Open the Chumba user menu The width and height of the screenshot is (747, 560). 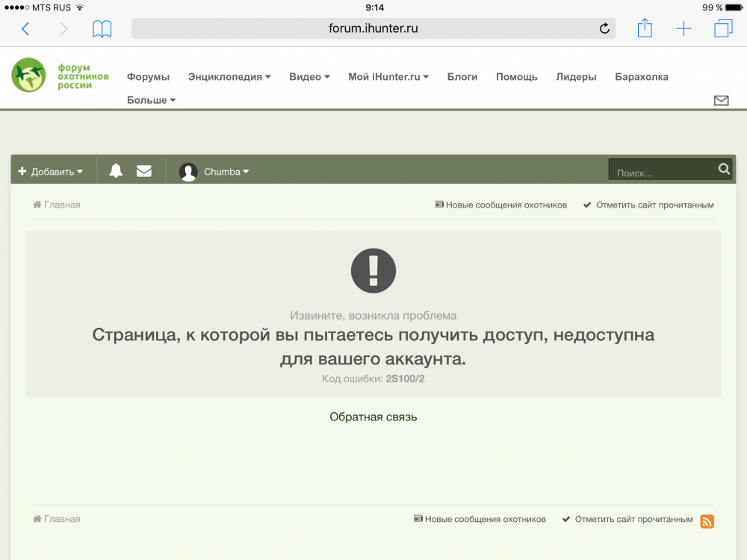click(214, 172)
